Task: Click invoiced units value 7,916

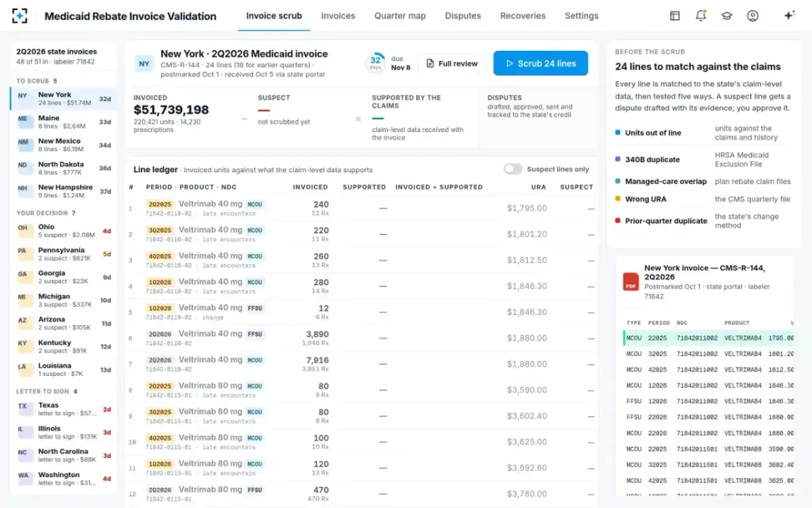Action: pyautogui.click(x=317, y=360)
